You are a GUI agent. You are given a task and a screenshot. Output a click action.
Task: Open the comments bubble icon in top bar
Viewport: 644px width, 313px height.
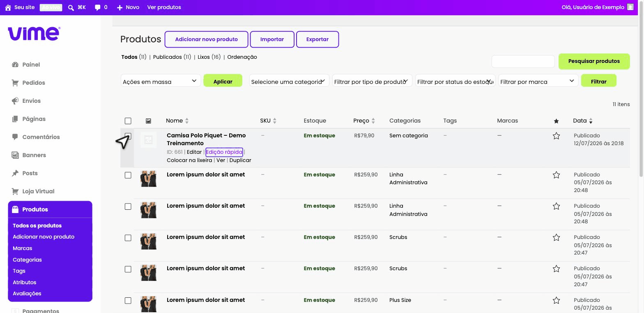[97, 7]
